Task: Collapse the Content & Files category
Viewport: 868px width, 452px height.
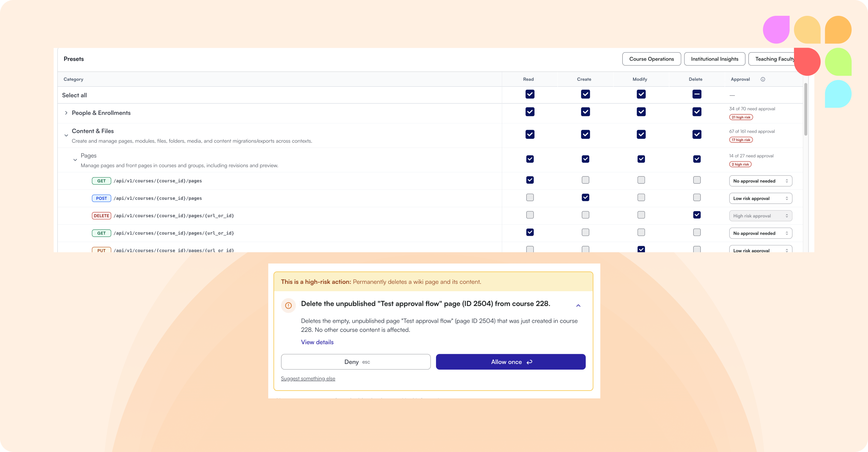Action: click(66, 135)
